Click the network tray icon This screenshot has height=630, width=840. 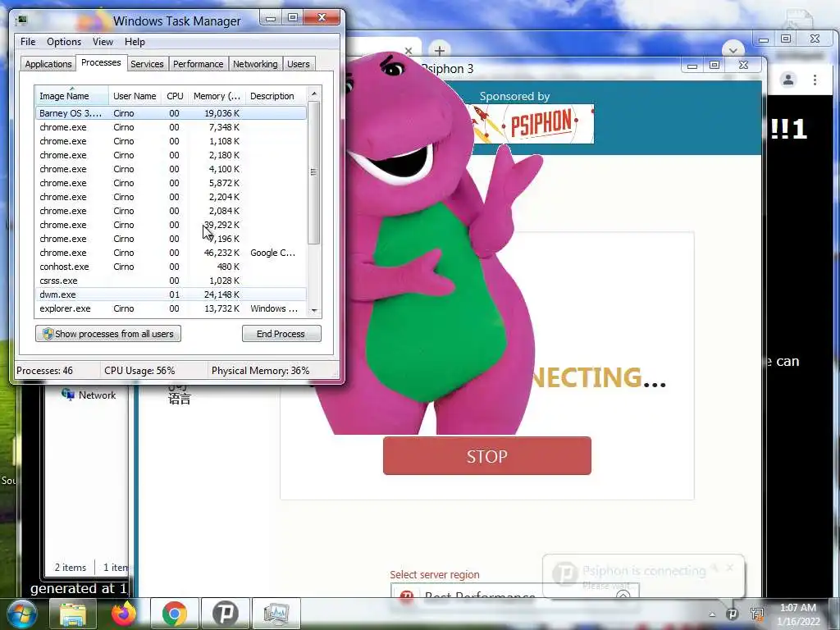[757, 614]
